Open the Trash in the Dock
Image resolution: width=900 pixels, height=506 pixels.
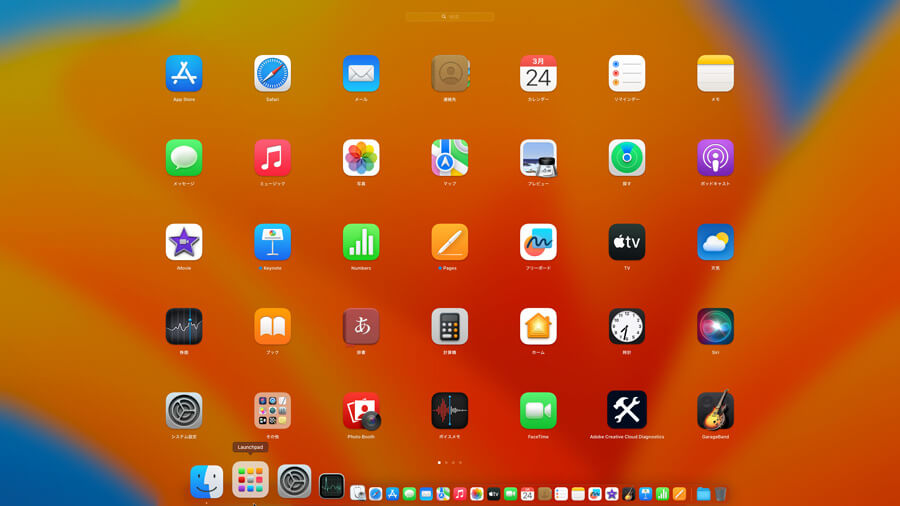click(x=720, y=493)
